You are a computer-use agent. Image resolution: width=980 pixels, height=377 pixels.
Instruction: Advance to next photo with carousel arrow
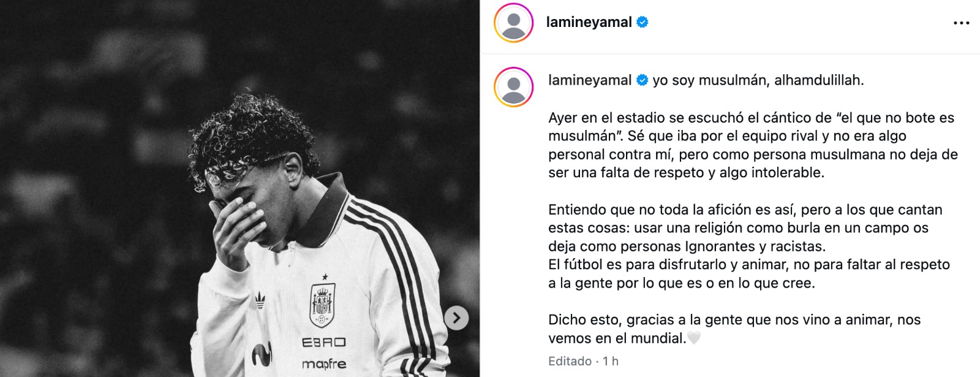(456, 318)
